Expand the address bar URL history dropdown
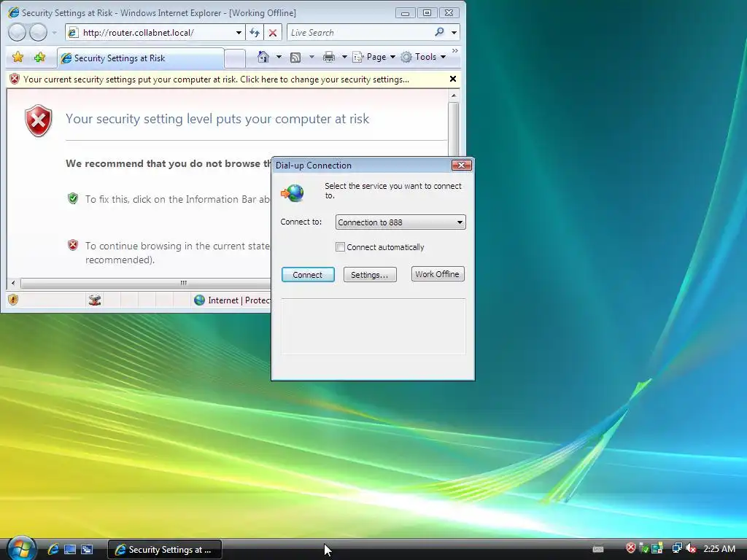This screenshot has width=747, height=560. tap(239, 32)
